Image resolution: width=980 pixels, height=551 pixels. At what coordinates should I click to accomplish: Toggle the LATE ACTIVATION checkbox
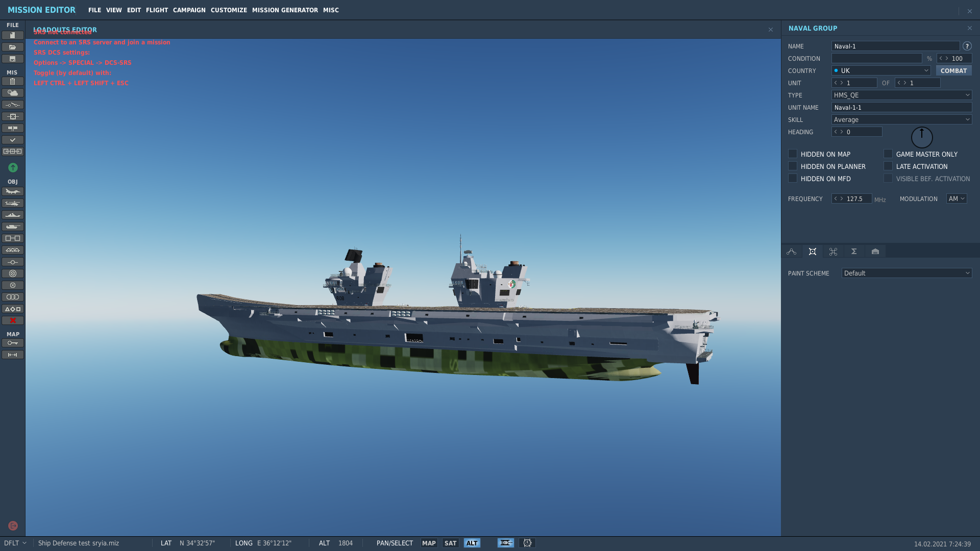tap(888, 166)
